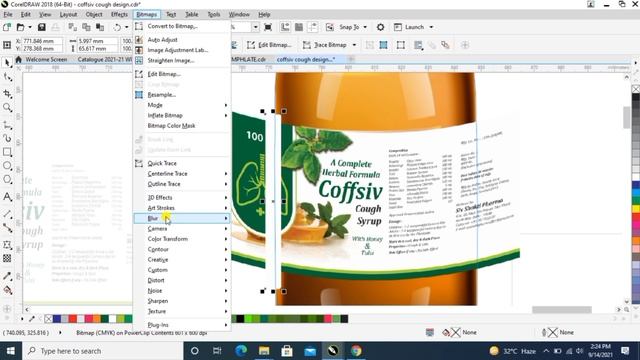The image size is (640, 360).
Task: Click Trace Bitmap on property bar
Action: point(326,45)
